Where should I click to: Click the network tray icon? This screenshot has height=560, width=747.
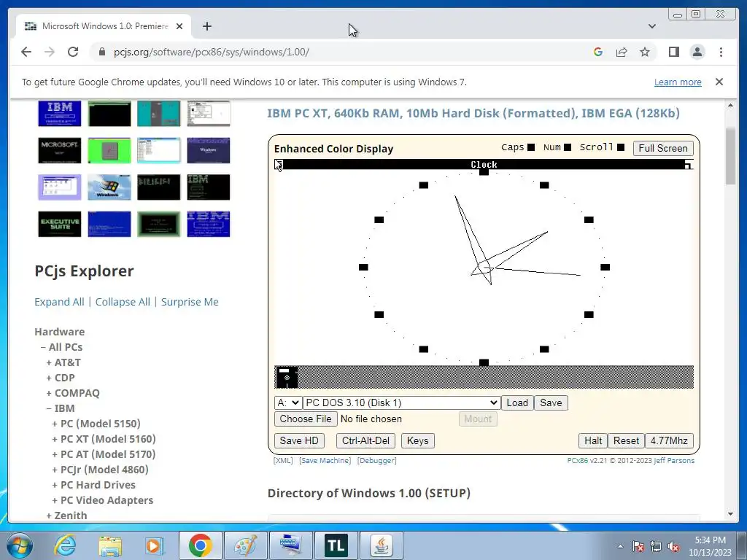click(x=656, y=546)
